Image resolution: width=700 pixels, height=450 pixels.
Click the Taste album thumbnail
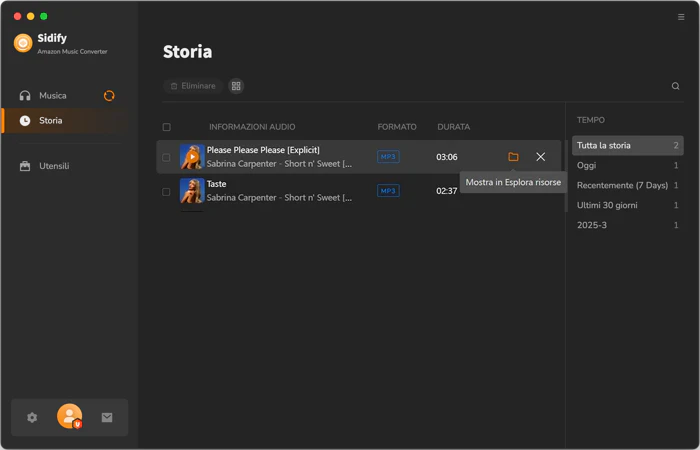pyautogui.click(x=192, y=191)
